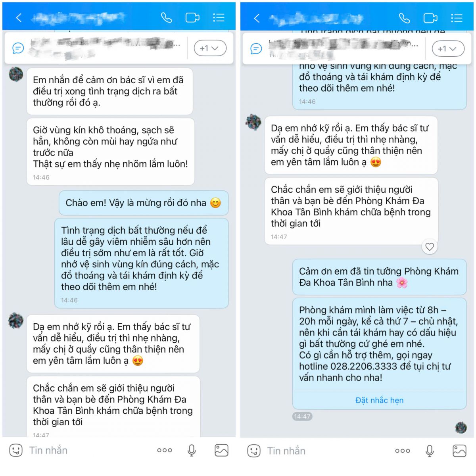Screen dimensions: 476x476
Task: Start video call in left chat header
Action: 192,17
